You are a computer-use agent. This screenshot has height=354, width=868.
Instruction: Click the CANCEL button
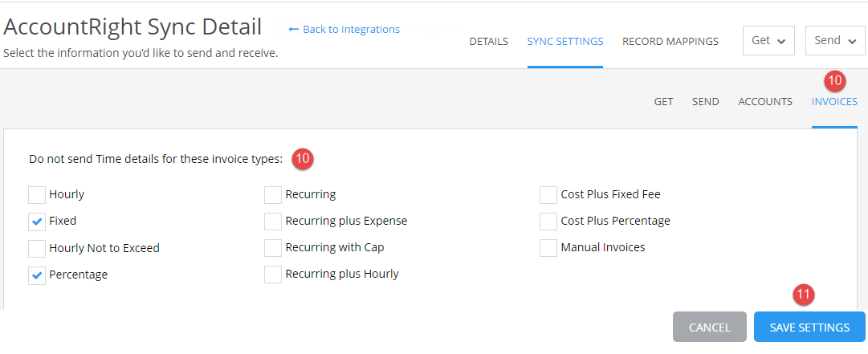click(x=710, y=327)
